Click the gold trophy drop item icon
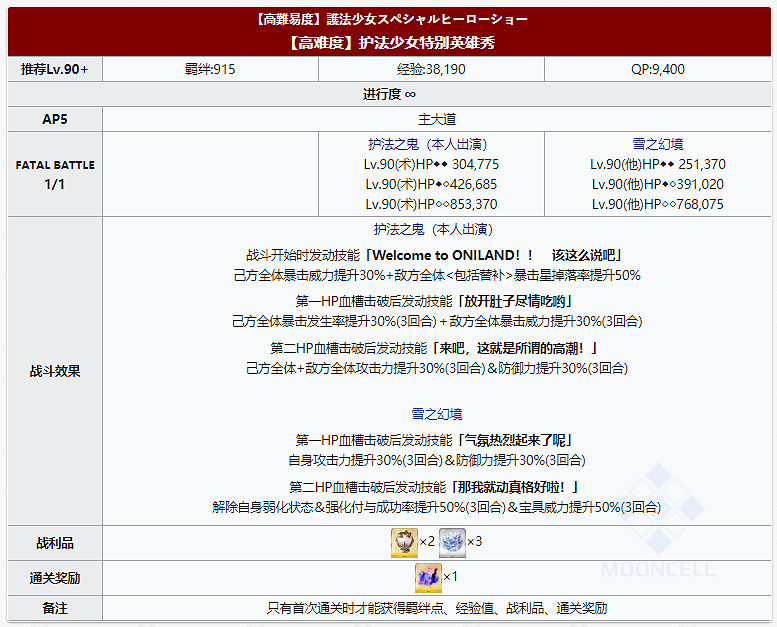The width and height of the screenshot is (777, 627). 404,543
